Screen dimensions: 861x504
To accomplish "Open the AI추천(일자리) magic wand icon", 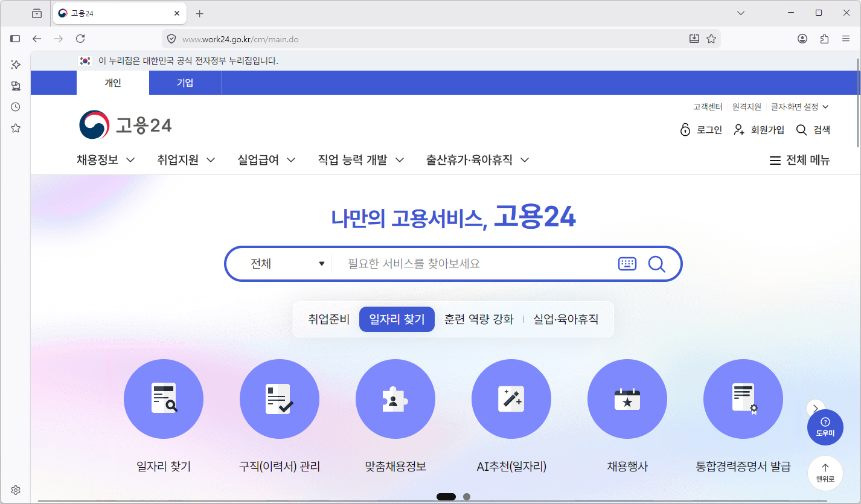I will [511, 398].
